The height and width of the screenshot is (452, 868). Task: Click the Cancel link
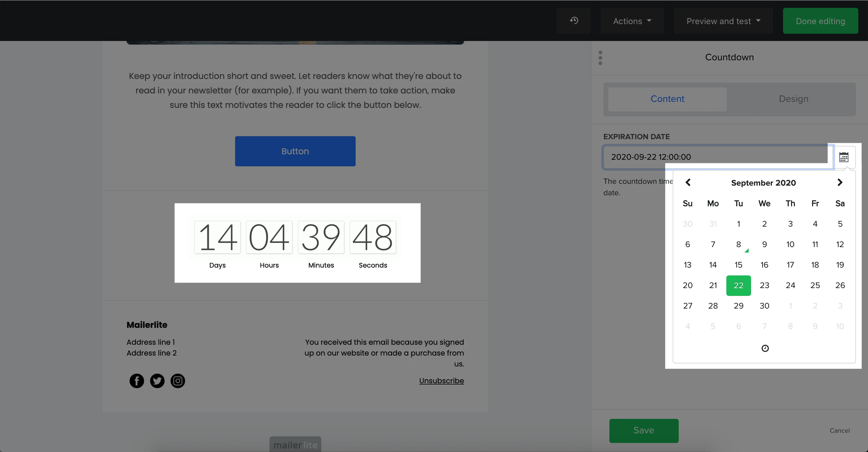(x=839, y=430)
